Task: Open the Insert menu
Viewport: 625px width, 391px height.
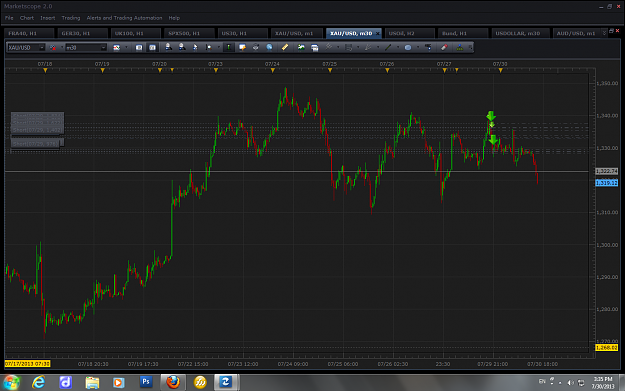Action: [47, 18]
